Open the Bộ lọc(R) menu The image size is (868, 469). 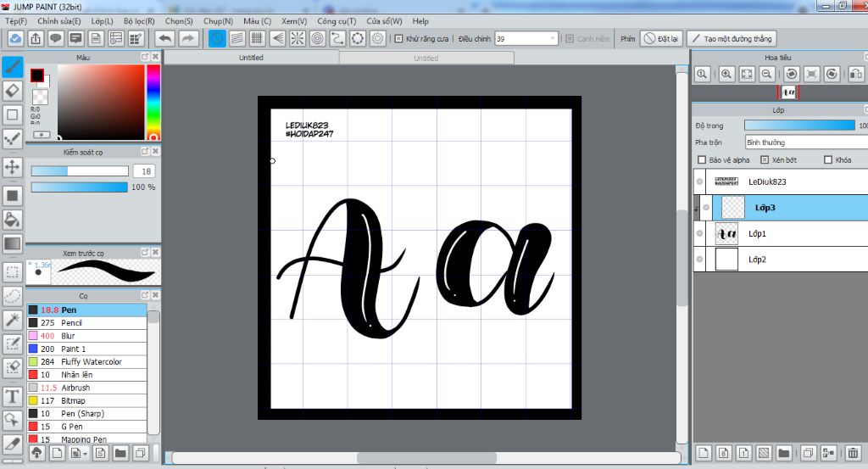pyautogui.click(x=139, y=21)
